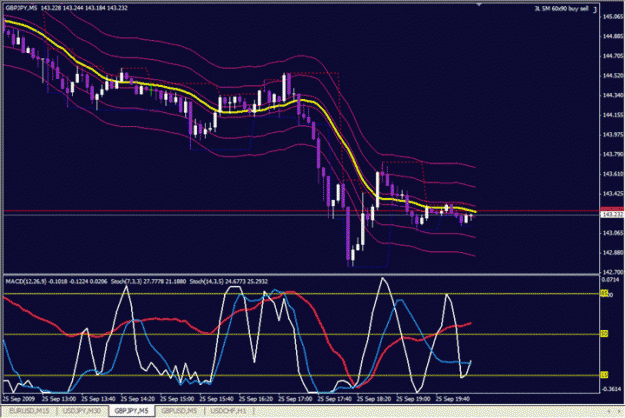Click the -0.3614 indicator scale value
The width and height of the screenshot is (625, 418).
611,389
